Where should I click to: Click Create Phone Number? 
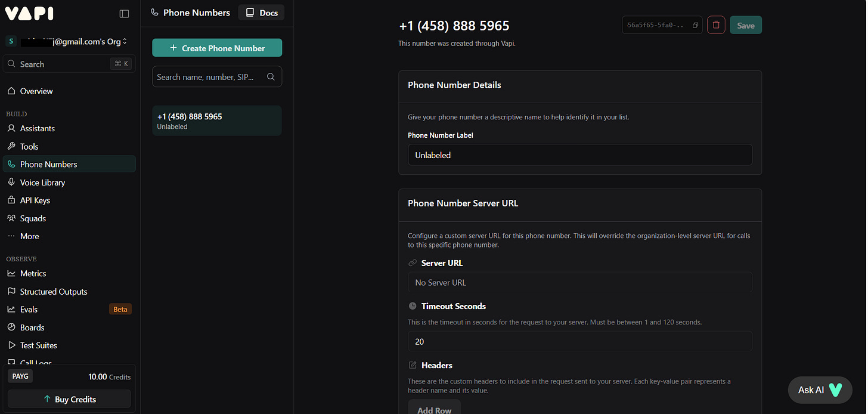tap(217, 48)
